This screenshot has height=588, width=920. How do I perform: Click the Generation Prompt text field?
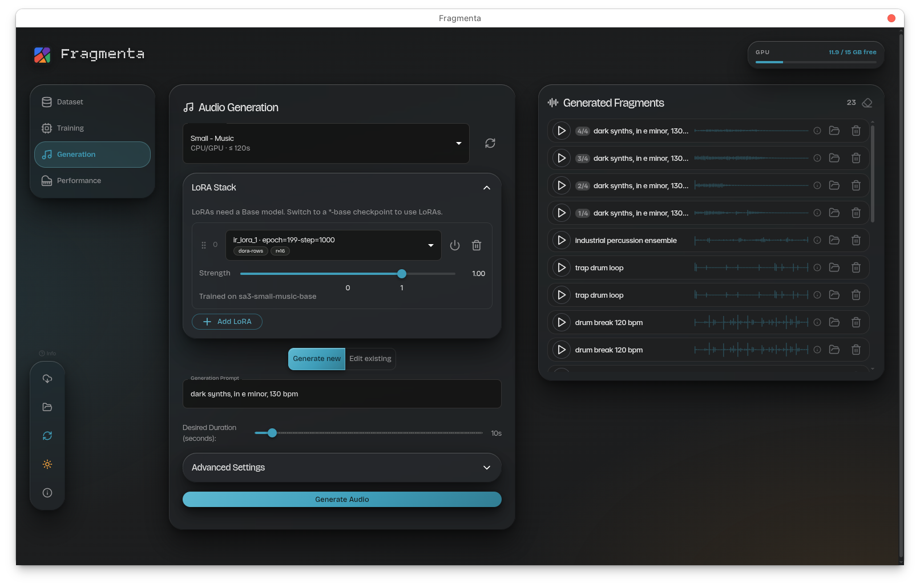[x=342, y=394]
